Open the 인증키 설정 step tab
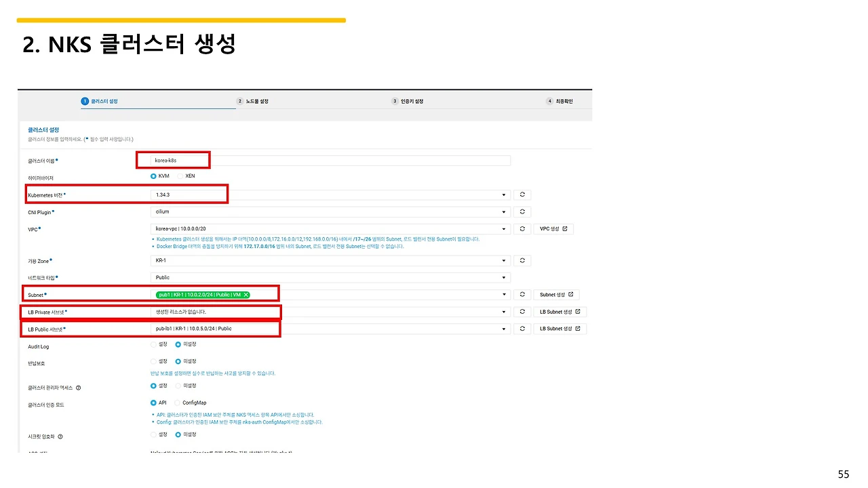The image size is (868, 488). pyautogui.click(x=408, y=101)
